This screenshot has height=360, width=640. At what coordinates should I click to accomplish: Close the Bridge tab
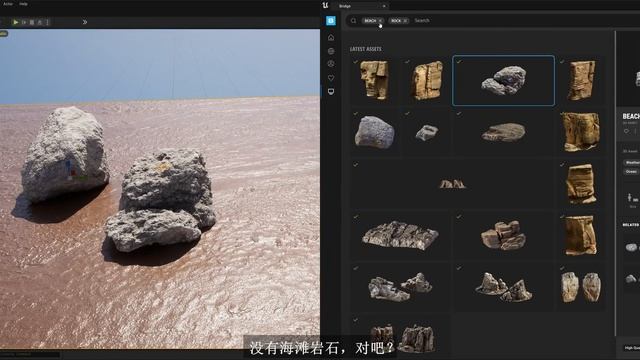[x=384, y=6]
